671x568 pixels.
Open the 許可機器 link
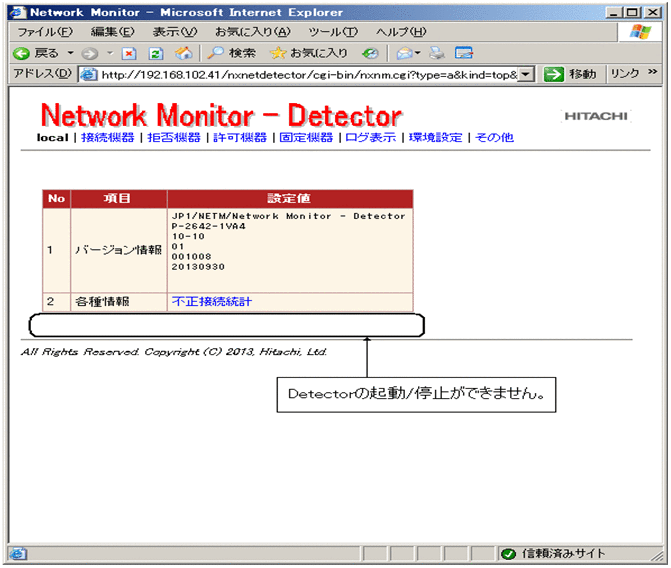pyautogui.click(x=240, y=138)
